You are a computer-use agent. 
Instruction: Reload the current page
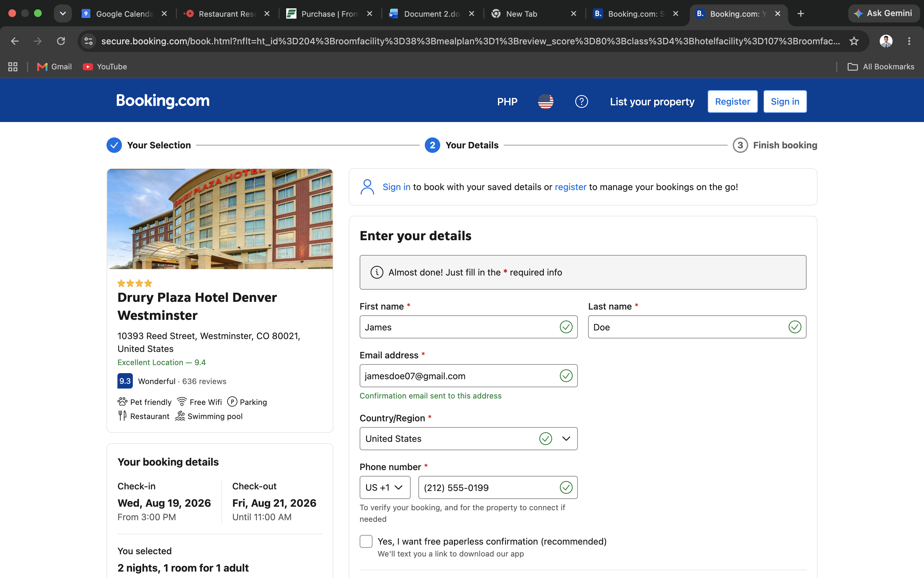[61, 41]
